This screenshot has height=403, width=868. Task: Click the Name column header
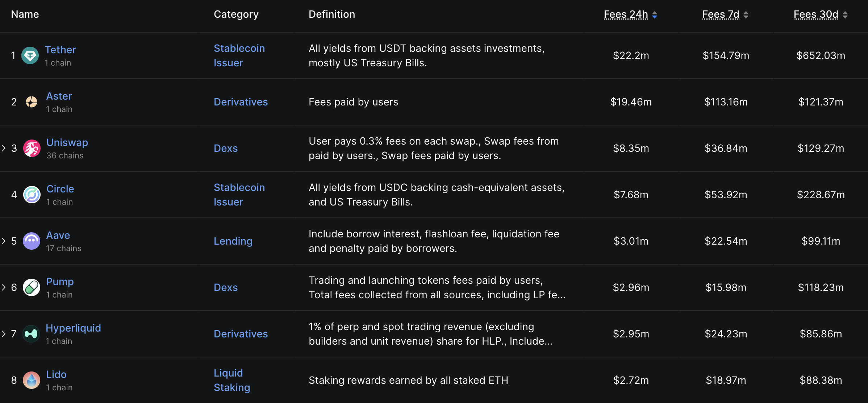(25, 14)
